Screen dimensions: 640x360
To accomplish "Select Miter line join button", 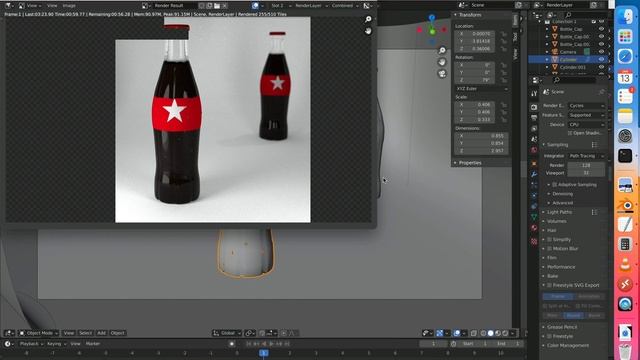I will click(553, 316).
